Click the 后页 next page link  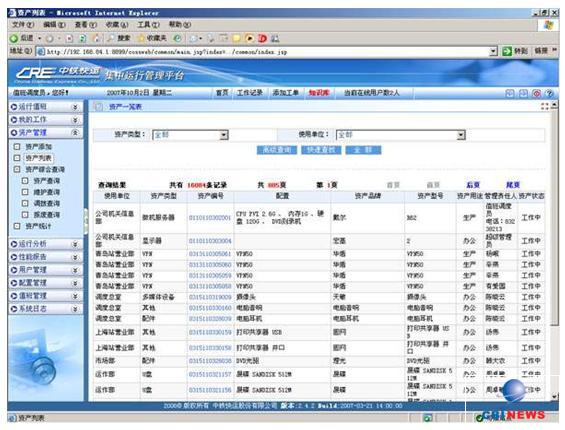click(x=473, y=185)
